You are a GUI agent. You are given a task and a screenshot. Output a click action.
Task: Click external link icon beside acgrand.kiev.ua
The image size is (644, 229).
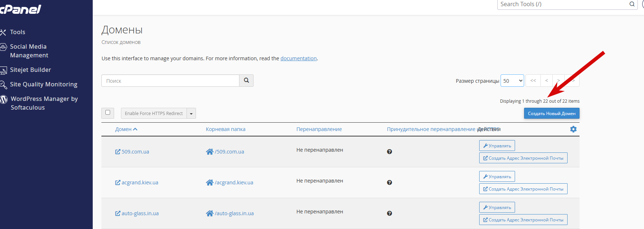[x=118, y=183]
